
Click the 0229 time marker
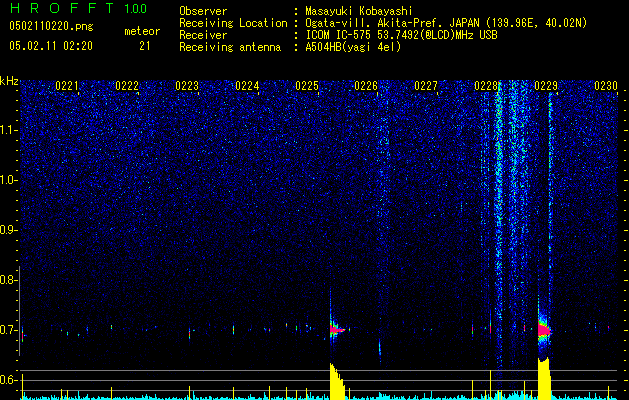546,86
